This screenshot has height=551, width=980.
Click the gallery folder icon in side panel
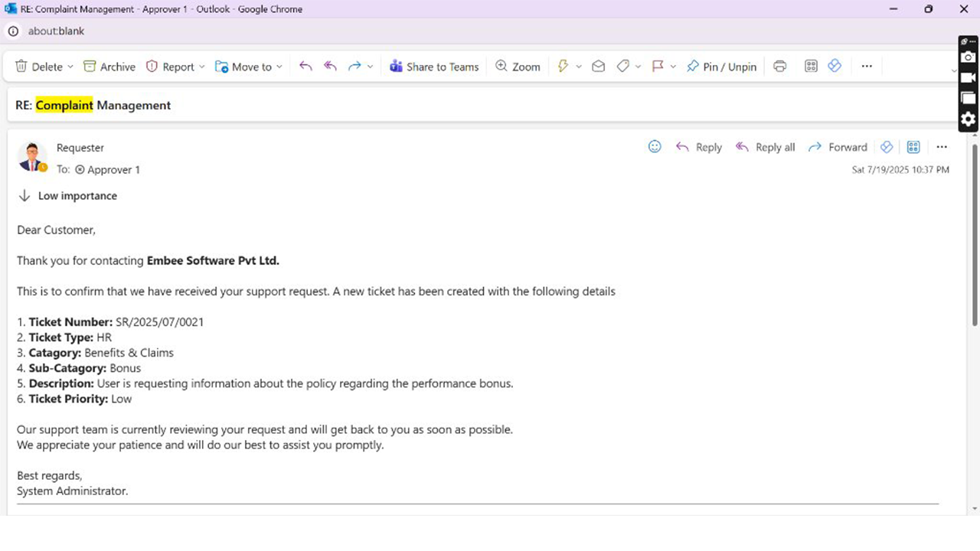tap(969, 98)
